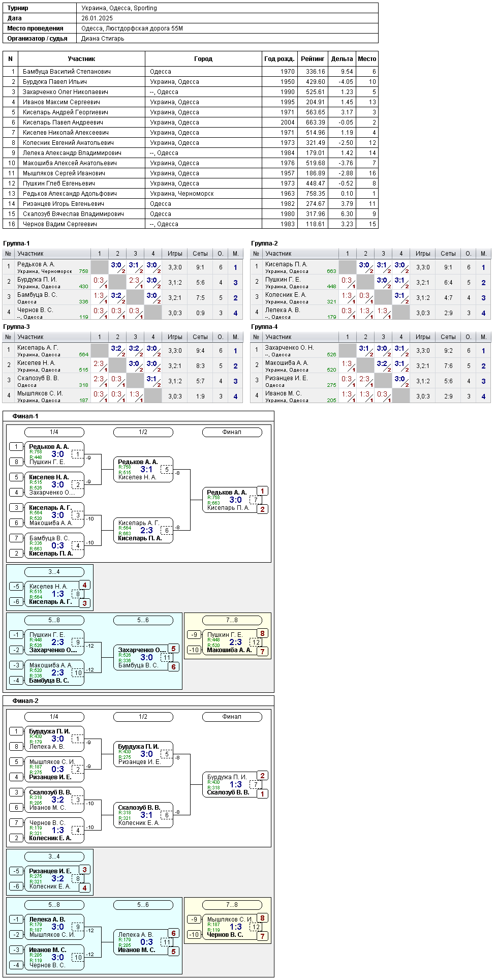Click seed number 1 box beside Бурдужа П. И.
The image size is (496, 980).
pos(16,731)
